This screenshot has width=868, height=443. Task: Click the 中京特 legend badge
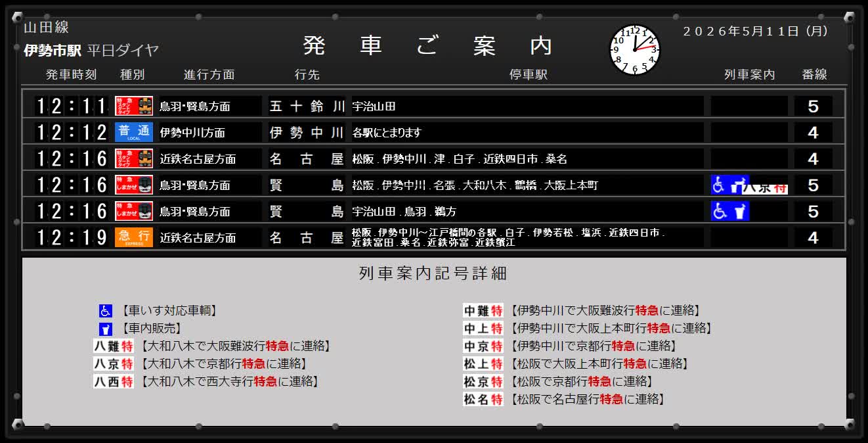click(x=483, y=346)
